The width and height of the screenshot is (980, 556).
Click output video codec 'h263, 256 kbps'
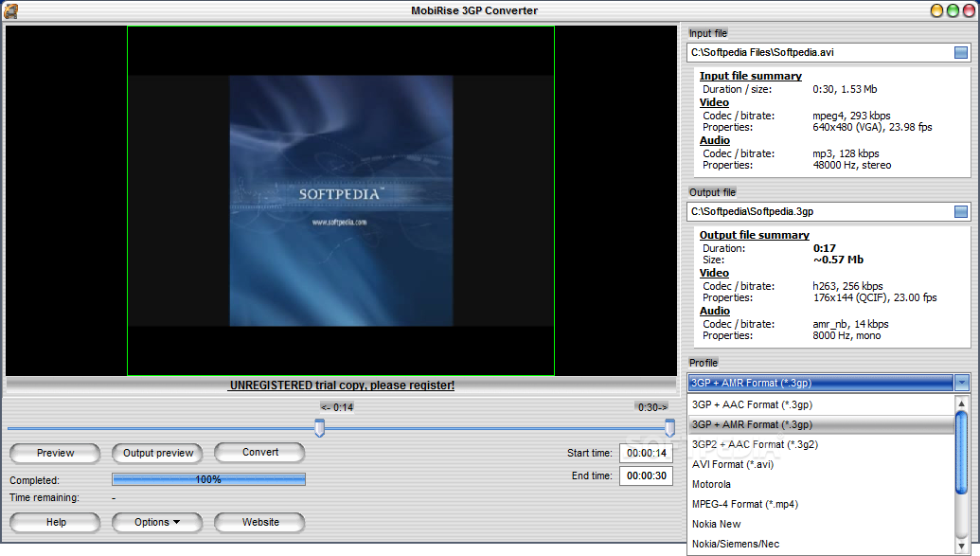pos(847,286)
